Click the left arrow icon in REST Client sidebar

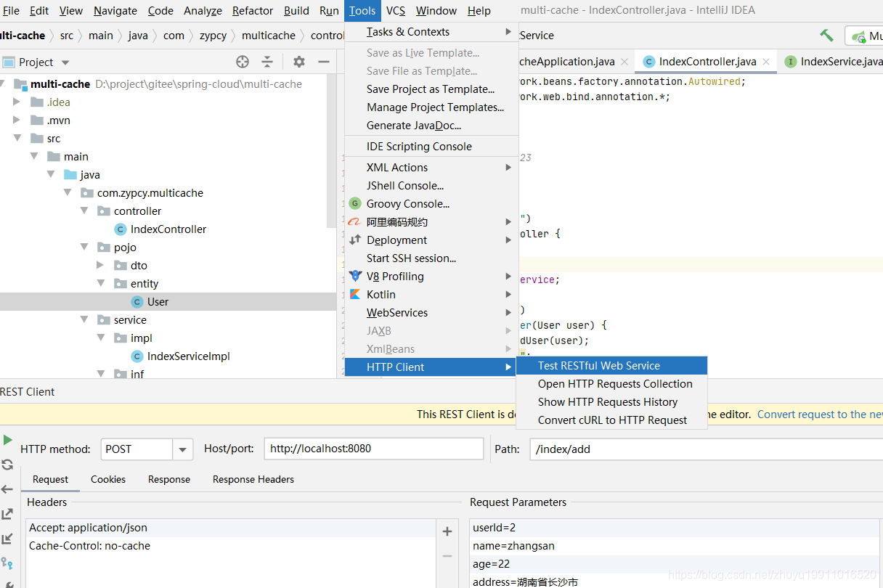[7, 489]
